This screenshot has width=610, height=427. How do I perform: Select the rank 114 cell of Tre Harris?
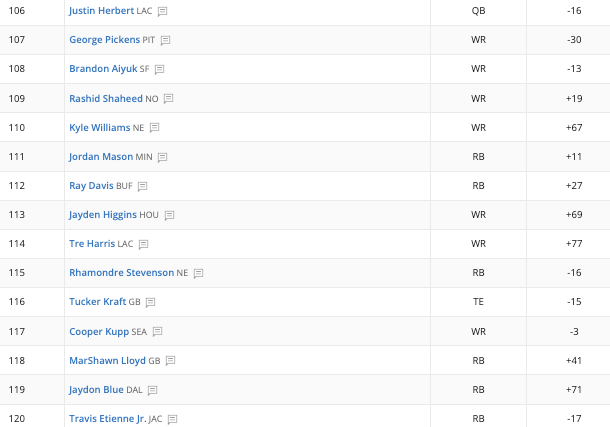tap(32, 244)
